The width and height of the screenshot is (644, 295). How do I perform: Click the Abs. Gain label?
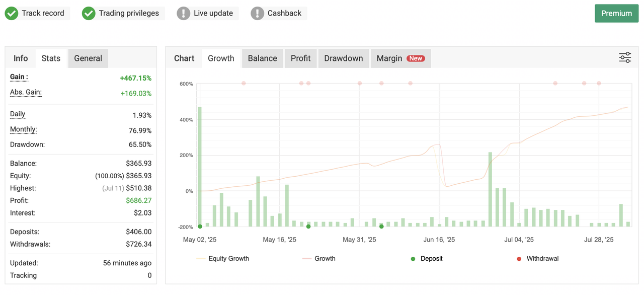[x=26, y=93]
